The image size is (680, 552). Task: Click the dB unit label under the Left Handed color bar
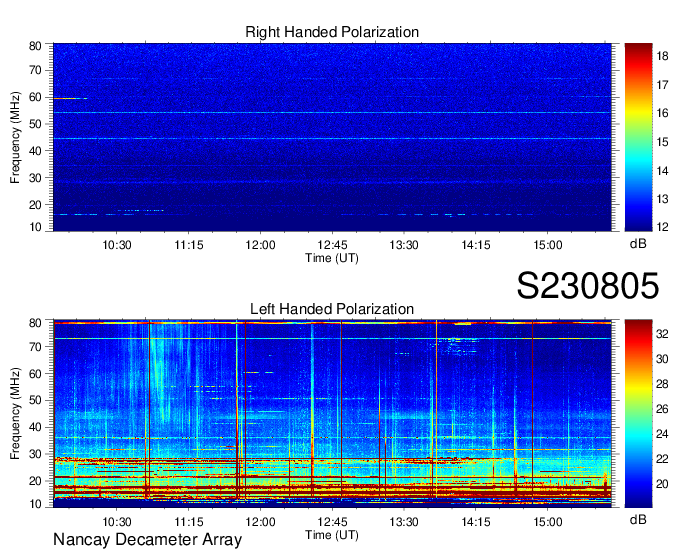638,519
